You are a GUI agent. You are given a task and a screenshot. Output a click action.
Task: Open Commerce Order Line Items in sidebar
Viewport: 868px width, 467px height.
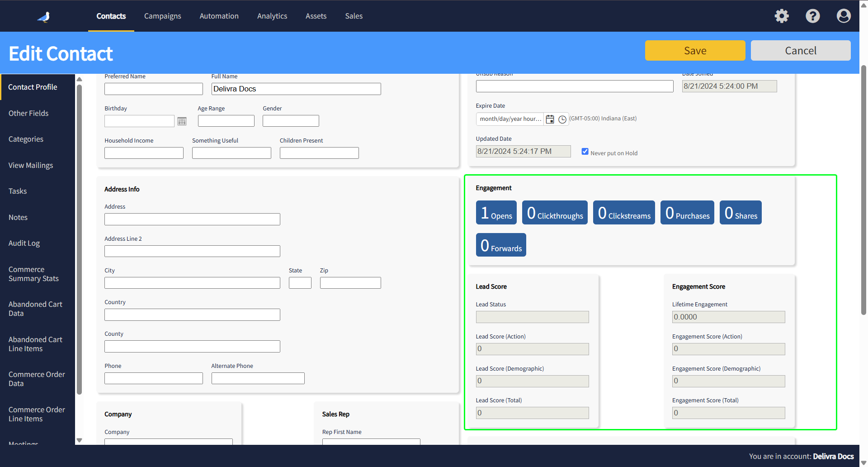[x=38, y=414]
